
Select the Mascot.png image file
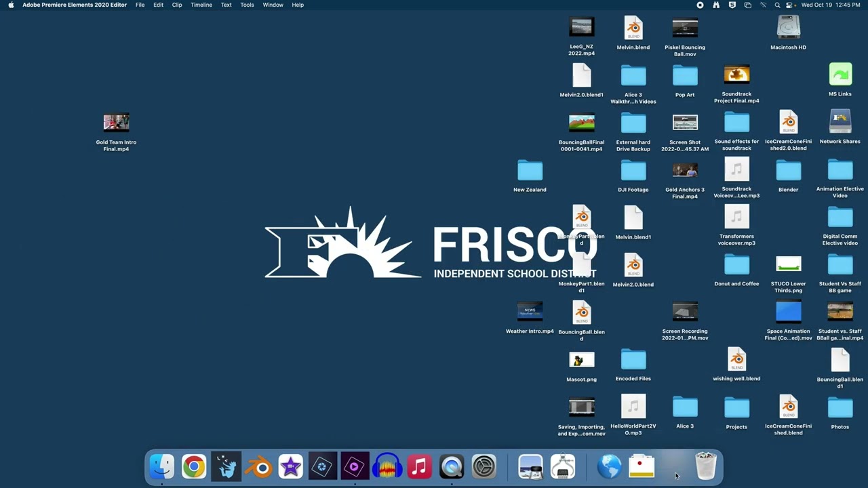(x=582, y=360)
